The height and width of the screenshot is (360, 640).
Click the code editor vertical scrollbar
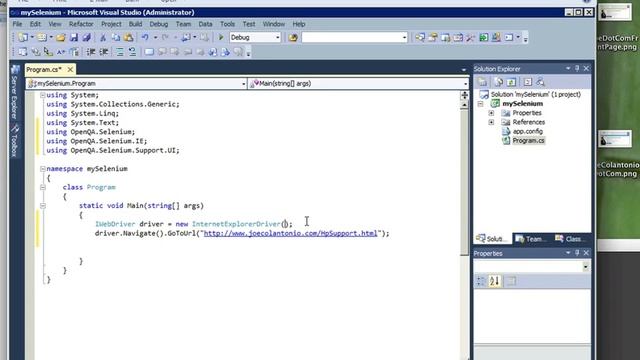[464, 184]
